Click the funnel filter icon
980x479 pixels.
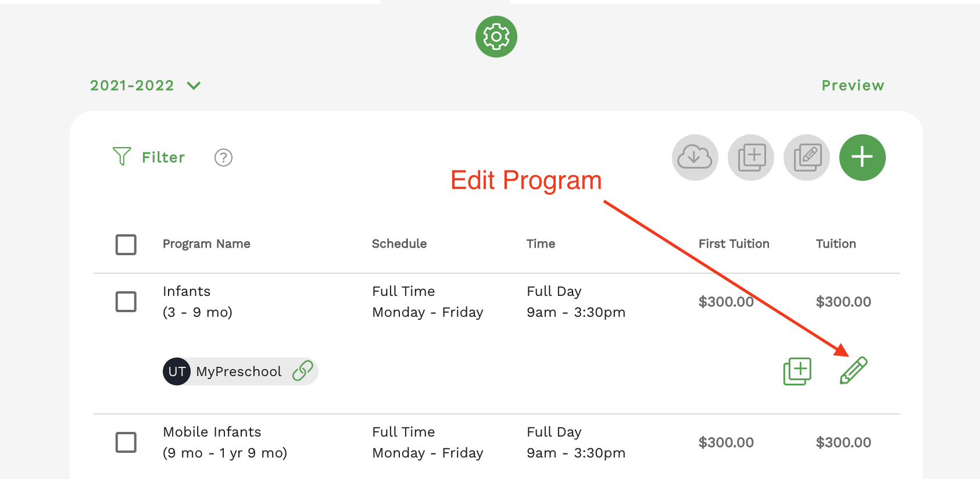(122, 156)
